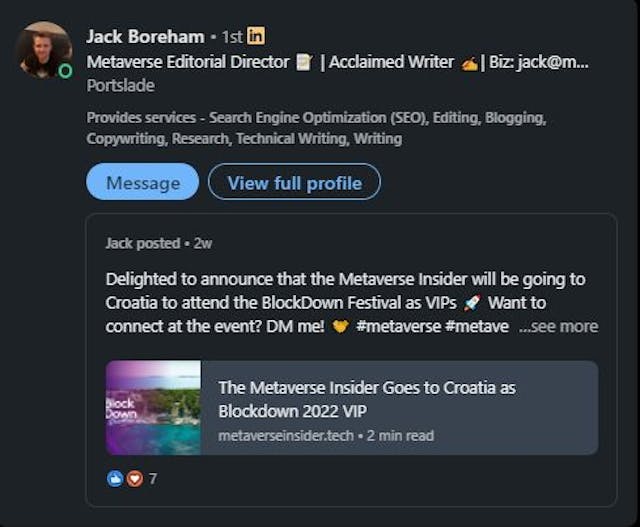Click the reaction count of 7

point(153,479)
